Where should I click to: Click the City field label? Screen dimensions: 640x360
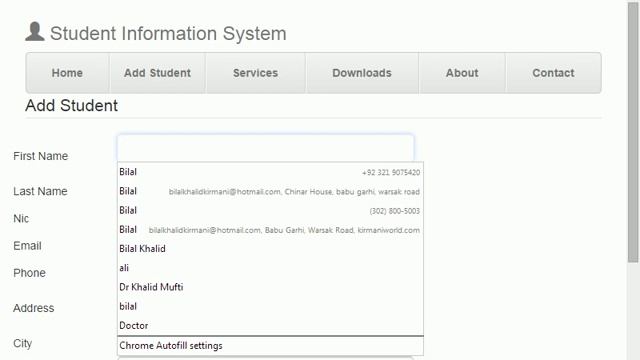(22, 344)
